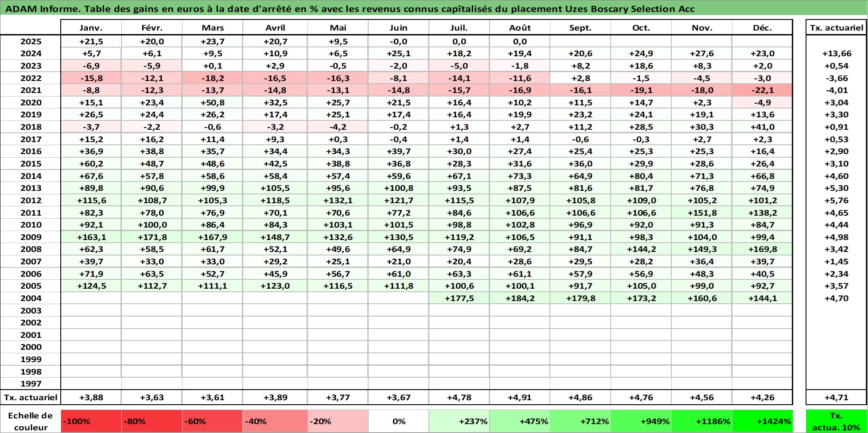Click the -100% red color scale swatch
Viewport: 868px width, 433px height.
point(91,421)
